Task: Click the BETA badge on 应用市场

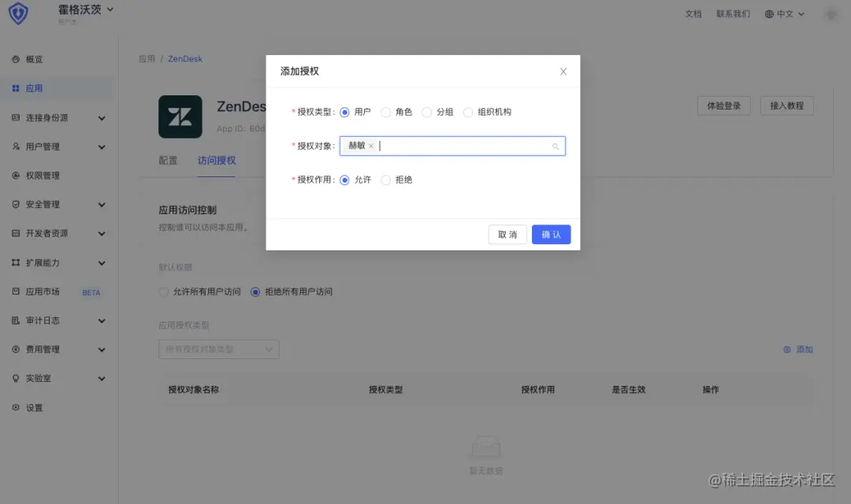Action: [91, 292]
